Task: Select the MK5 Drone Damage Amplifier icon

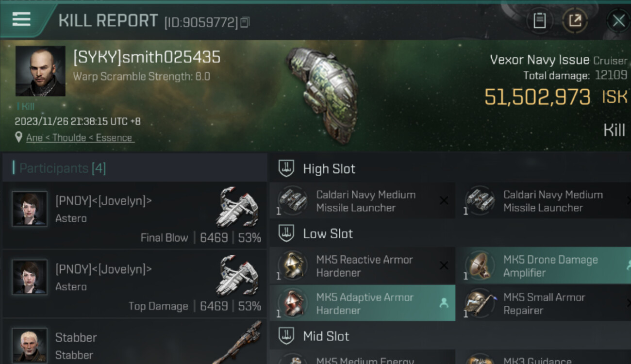Action: tap(480, 265)
